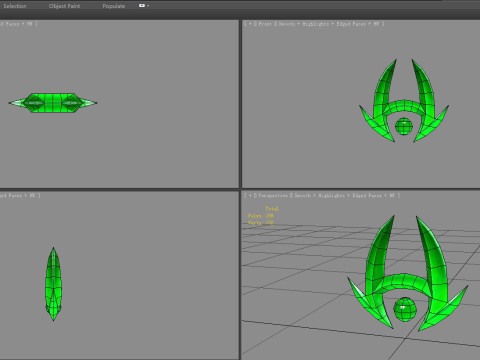Image resolution: width=480 pixels, height=360 pixels.
Task: Select the green sphere in Front viewport
Action: (x=404, y=126)
